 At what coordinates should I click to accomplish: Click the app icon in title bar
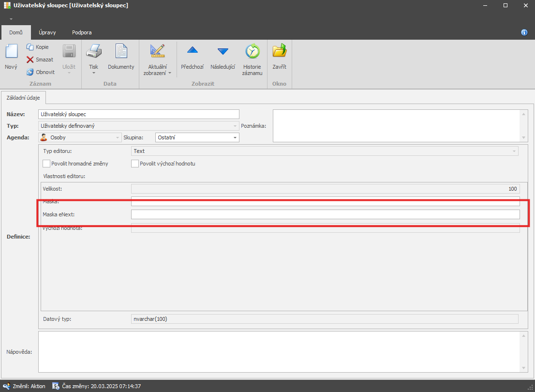point(7,5)
